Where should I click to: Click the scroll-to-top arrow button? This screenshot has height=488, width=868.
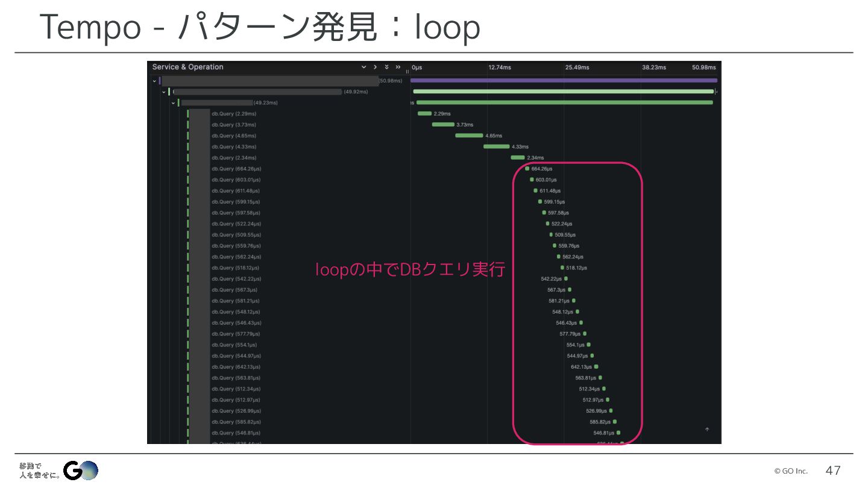point(707,430)
